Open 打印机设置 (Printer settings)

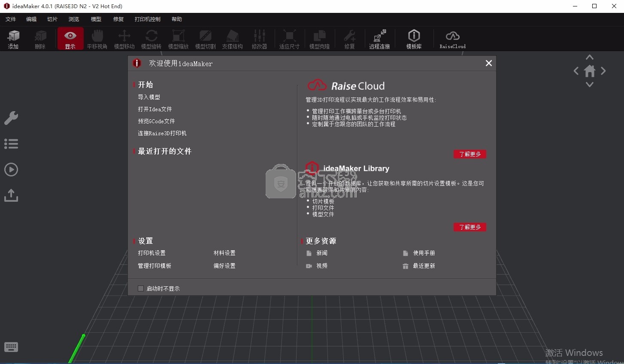(151, 253)
